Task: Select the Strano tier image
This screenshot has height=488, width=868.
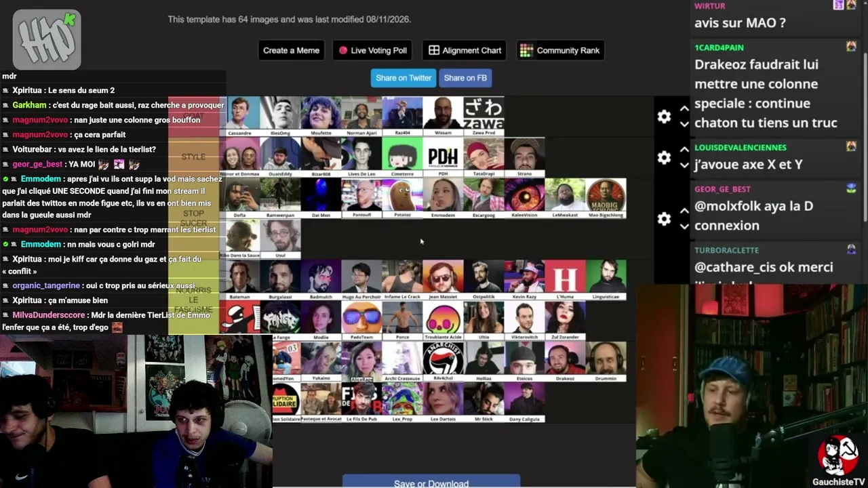Action: [524, 157]
